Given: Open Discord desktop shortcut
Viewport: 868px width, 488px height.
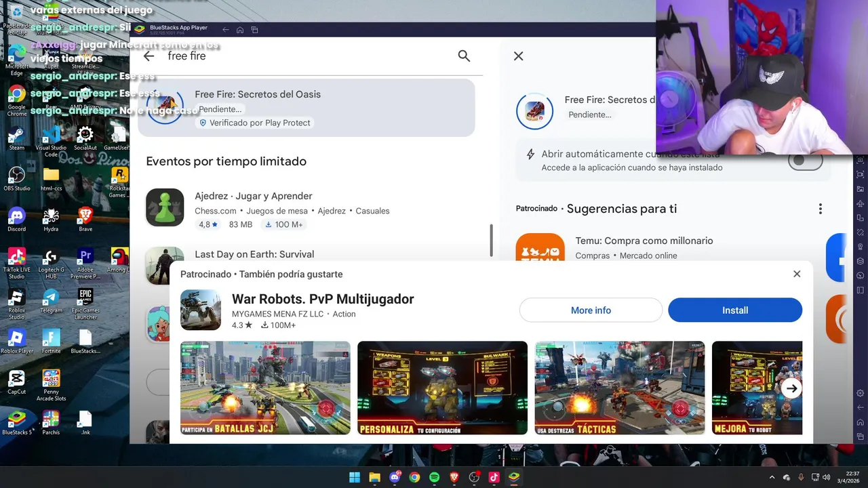Looking at the screenshot, I should [16, 219].
